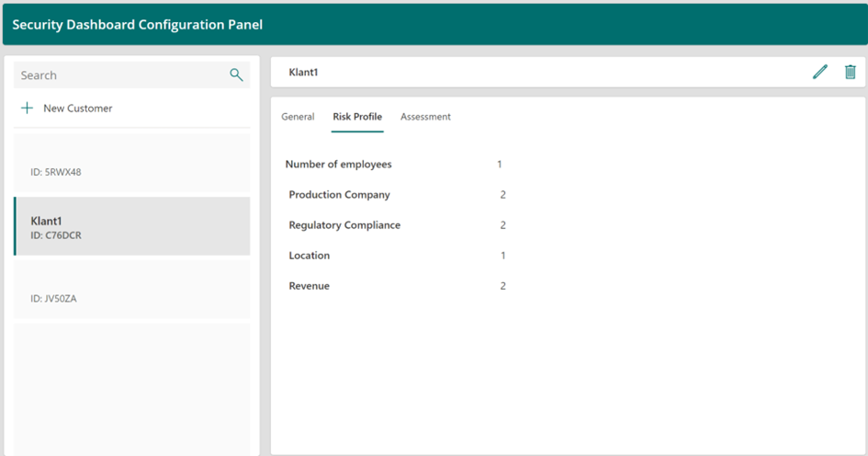Switch to the General tab
Image resolution: width=868 pixels, height=456 pixels.
[x=298, y=117]
